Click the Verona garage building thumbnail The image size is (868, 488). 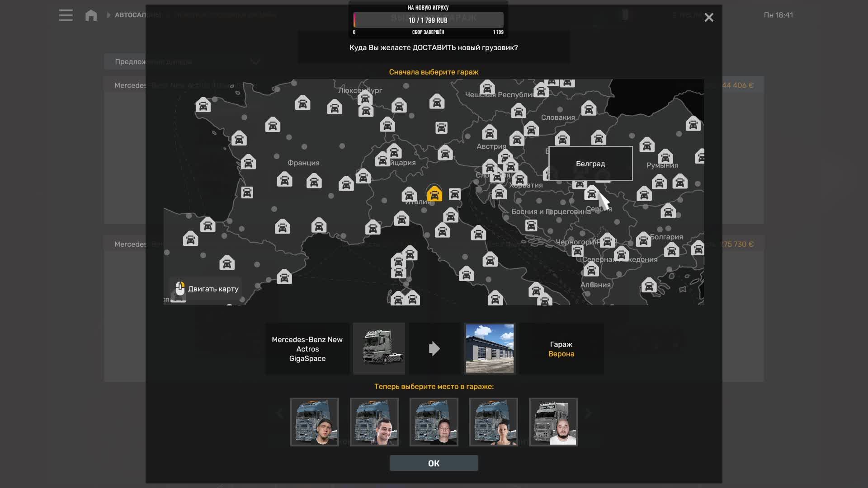490,348
